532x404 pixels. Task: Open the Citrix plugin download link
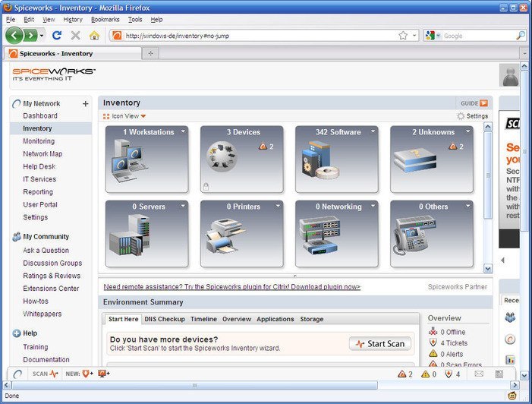231,287
